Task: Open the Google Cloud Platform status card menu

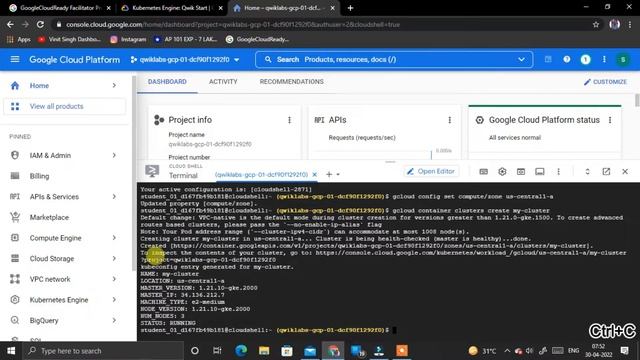Action: (610, 120)
